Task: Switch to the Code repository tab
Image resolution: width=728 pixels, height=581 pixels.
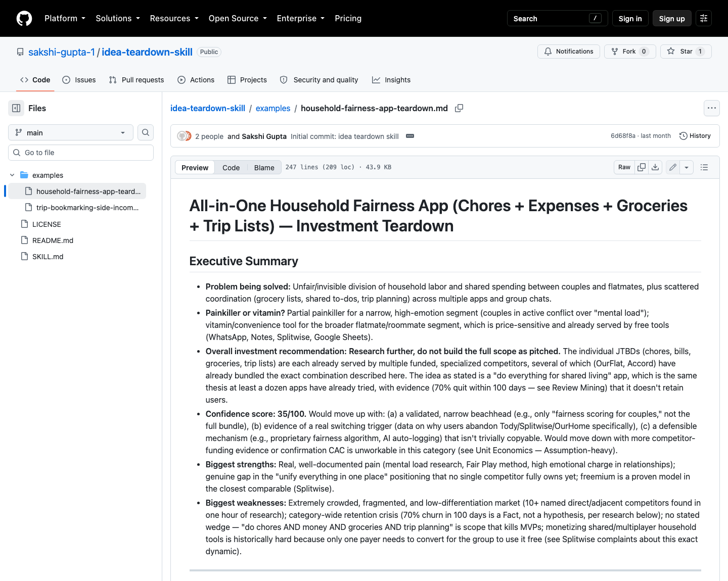Action: coord(35,80)
